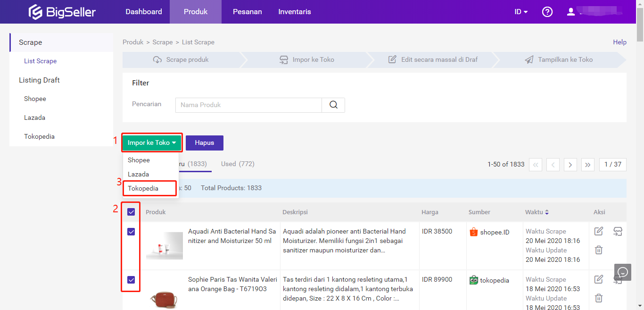Open the Inventaris tab
The height and width of the screenshot is (310, 644).
coord(295,12)
